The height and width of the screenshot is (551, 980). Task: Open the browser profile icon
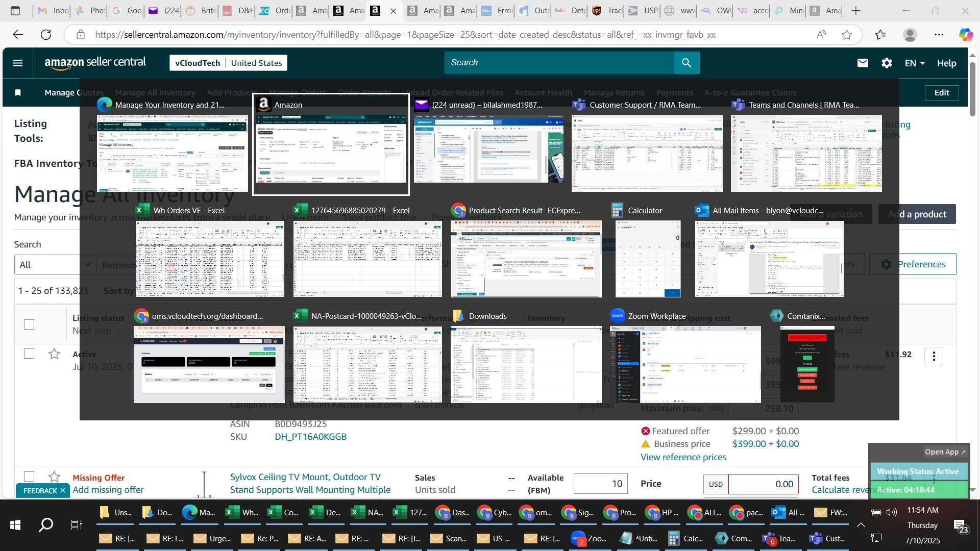tap(910, 35)
